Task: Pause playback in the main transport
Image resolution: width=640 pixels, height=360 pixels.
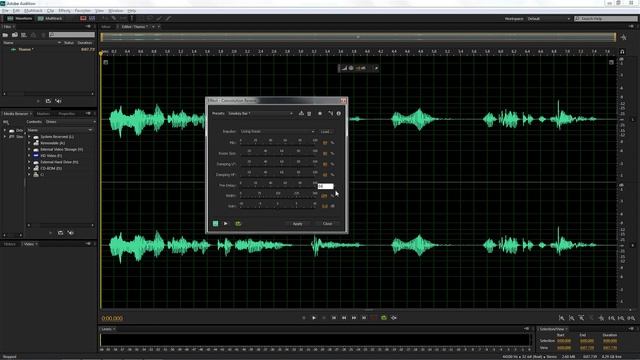Action: tap(324, 318)
